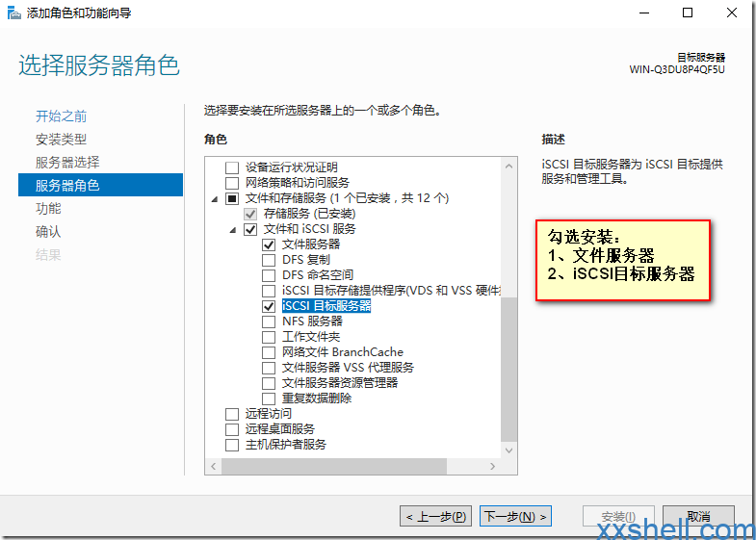756x540 pixels.
Task: Check the 文件服务器 VSS 代理服务 checkbox
Action: coord(269,368)
